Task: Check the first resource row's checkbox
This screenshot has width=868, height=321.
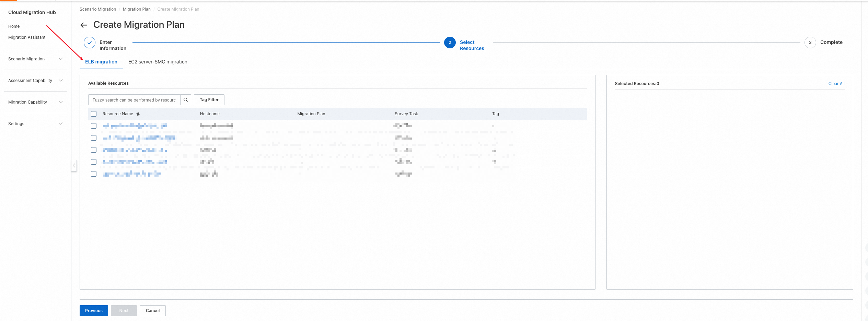Action: [x=94, y=126]
